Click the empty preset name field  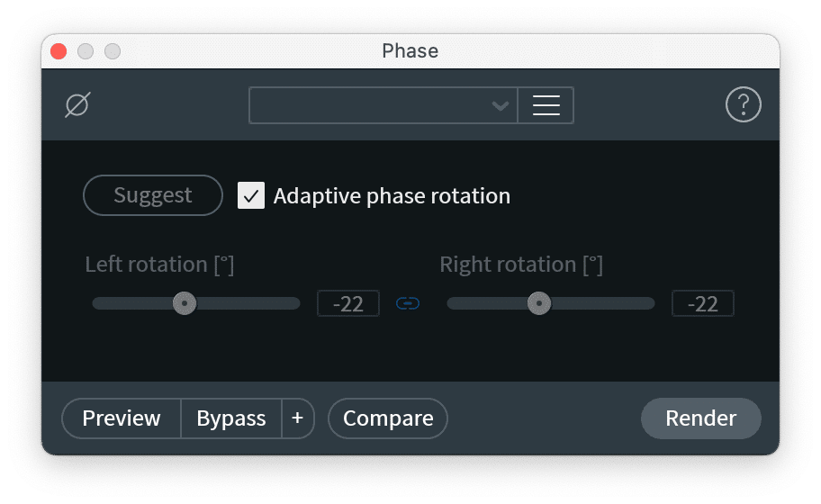[x=369, y=105]
